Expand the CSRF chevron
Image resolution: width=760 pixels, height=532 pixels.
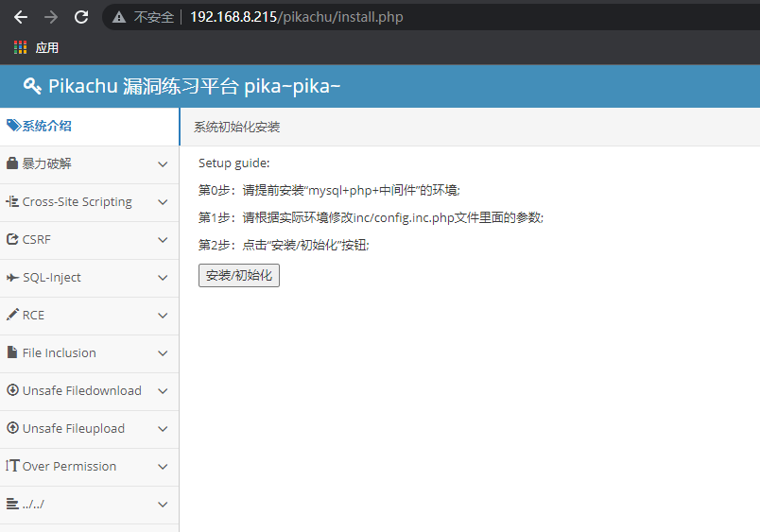163,240
